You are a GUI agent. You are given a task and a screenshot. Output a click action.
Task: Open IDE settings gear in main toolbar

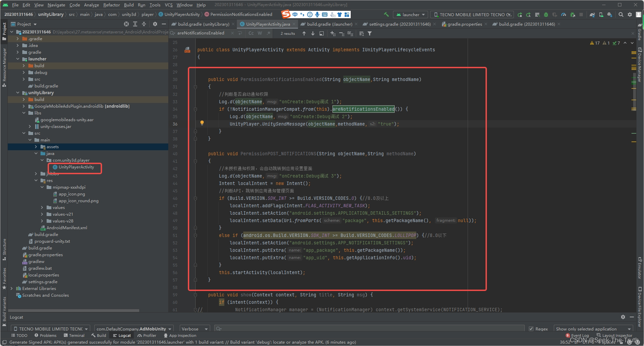630,15
